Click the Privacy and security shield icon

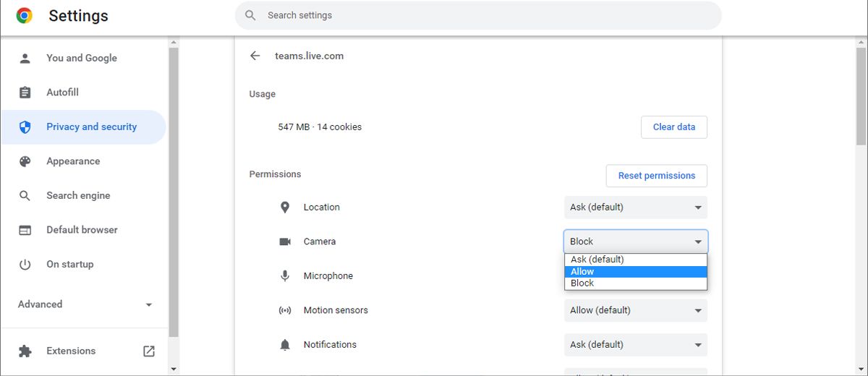25,127
